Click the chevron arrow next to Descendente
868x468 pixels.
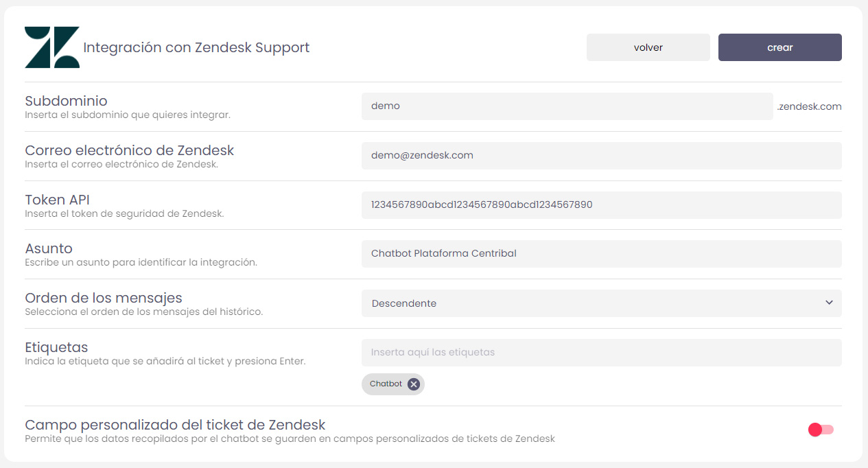point(829,303)
